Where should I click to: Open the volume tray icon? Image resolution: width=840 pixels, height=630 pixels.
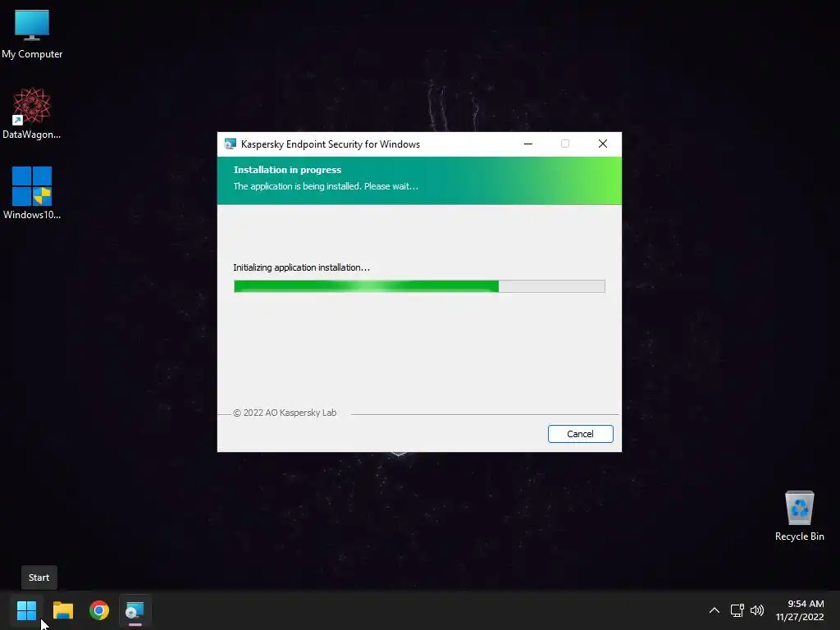point(757,610)
